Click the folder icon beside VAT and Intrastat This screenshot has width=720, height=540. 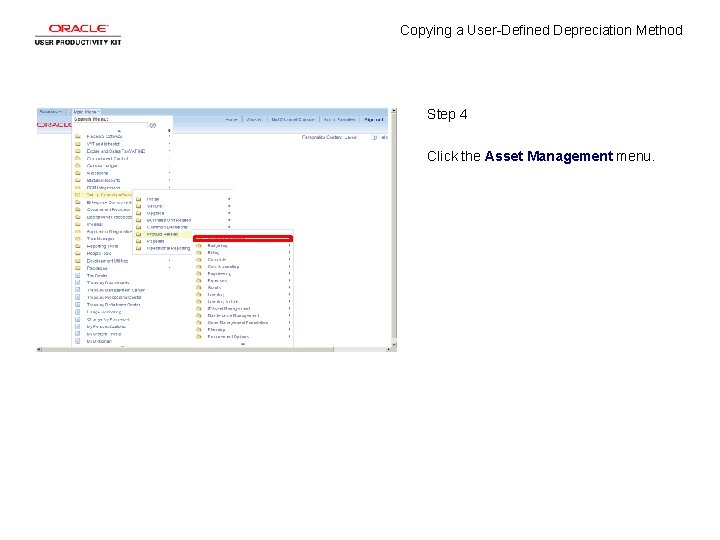pos(78,144)
